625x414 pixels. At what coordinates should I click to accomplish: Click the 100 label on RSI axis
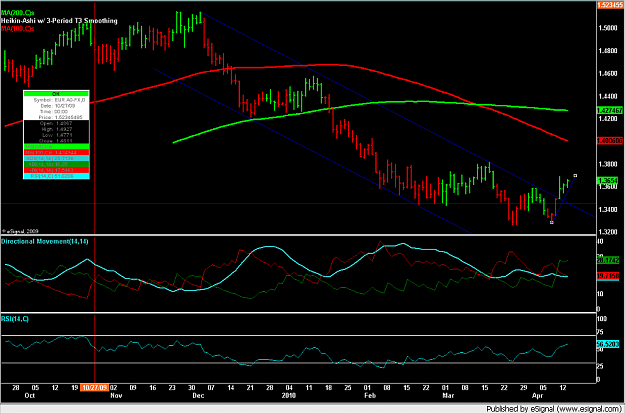tap(602, 319)
